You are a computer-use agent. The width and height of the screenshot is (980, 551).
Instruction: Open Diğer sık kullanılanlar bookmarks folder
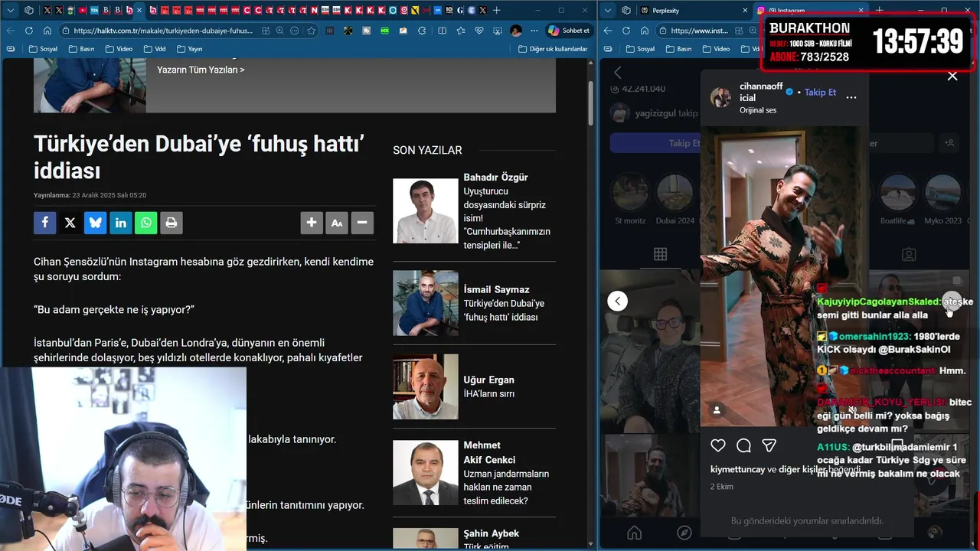(553, 49)
